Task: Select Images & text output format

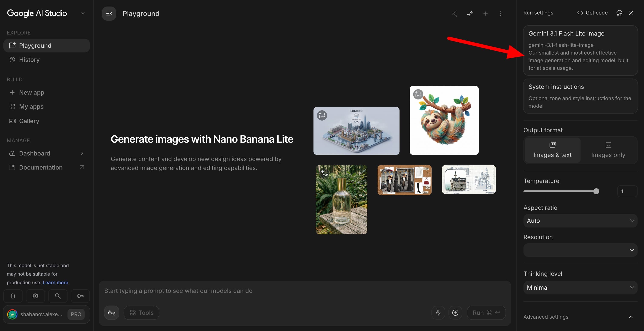Action: tap(552, 150)
